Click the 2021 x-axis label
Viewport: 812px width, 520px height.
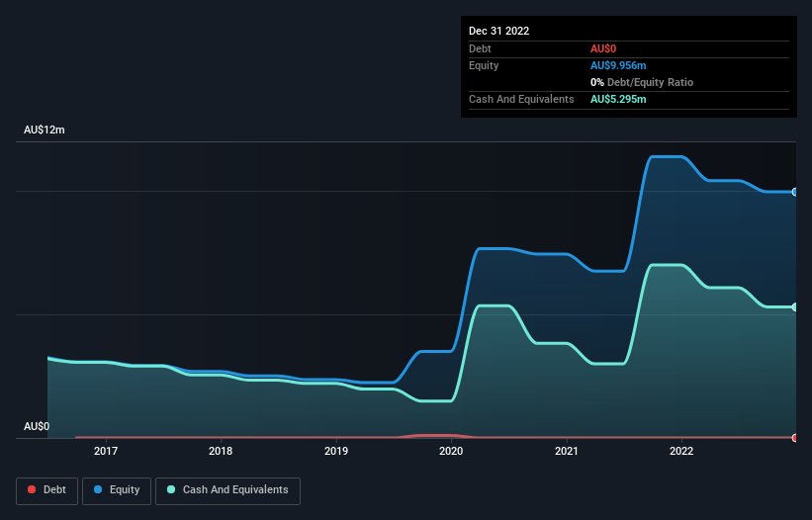click(x=567, y=451)
